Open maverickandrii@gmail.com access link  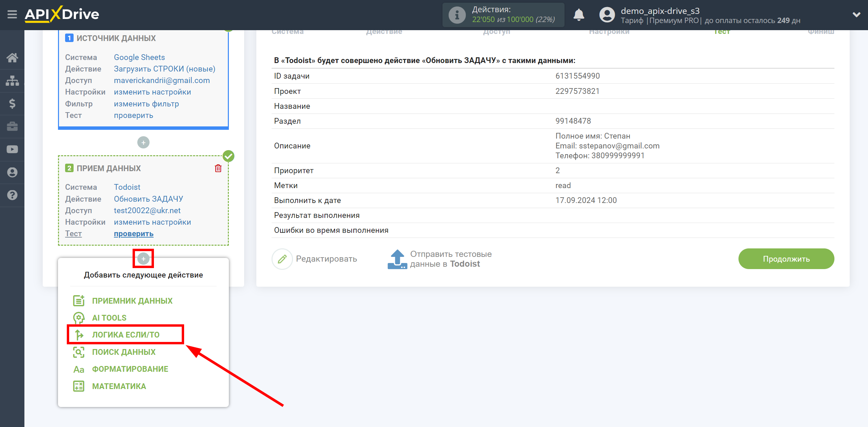tap(162, 80)
